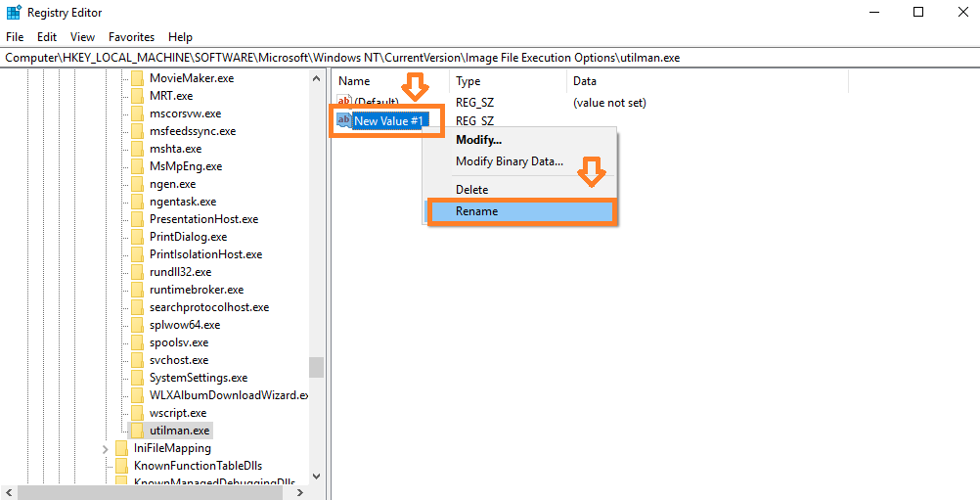Open the Help menu
The width and height of the screenshot is (980, 500).
pyautogui.click(x=181, y=37)
